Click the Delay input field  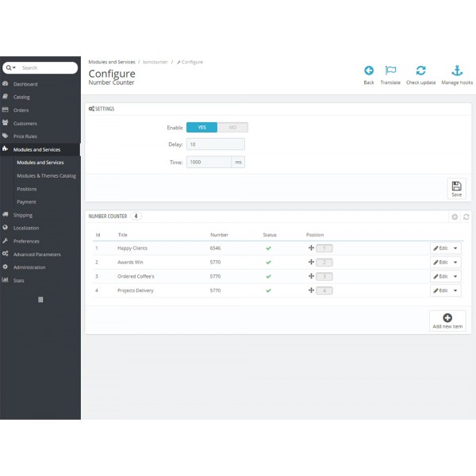215,144
